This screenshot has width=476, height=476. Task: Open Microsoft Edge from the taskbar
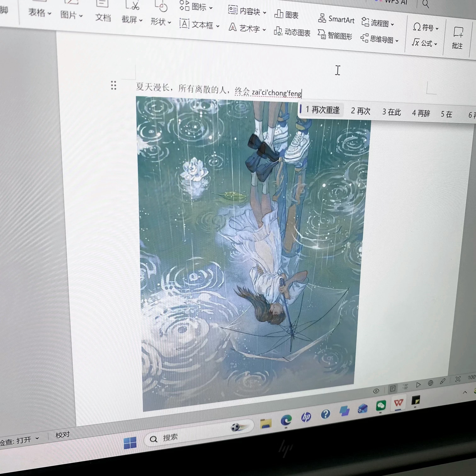[x=286, y=420]
